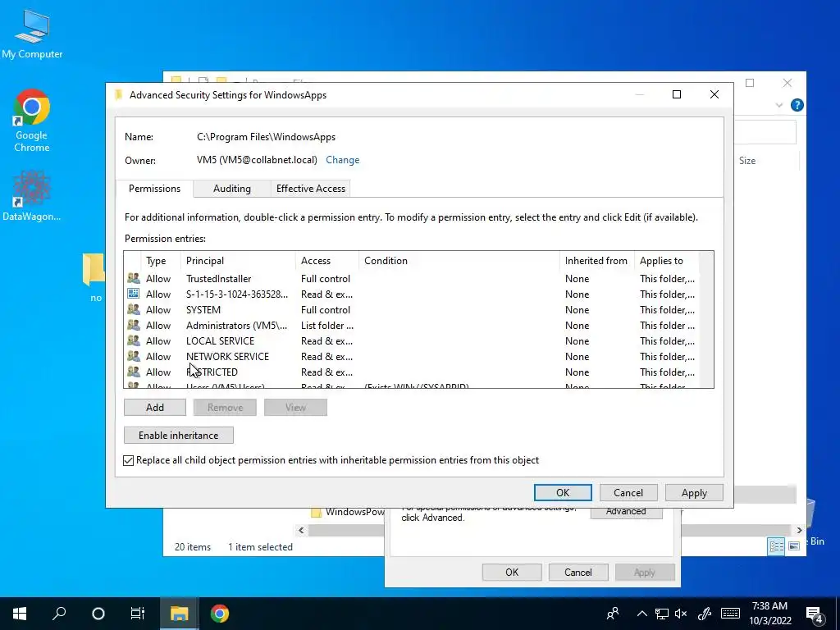Screen dimensions: 840x630
Task: Sort entries by Principal column header
Action: click(x=238, y=261)
